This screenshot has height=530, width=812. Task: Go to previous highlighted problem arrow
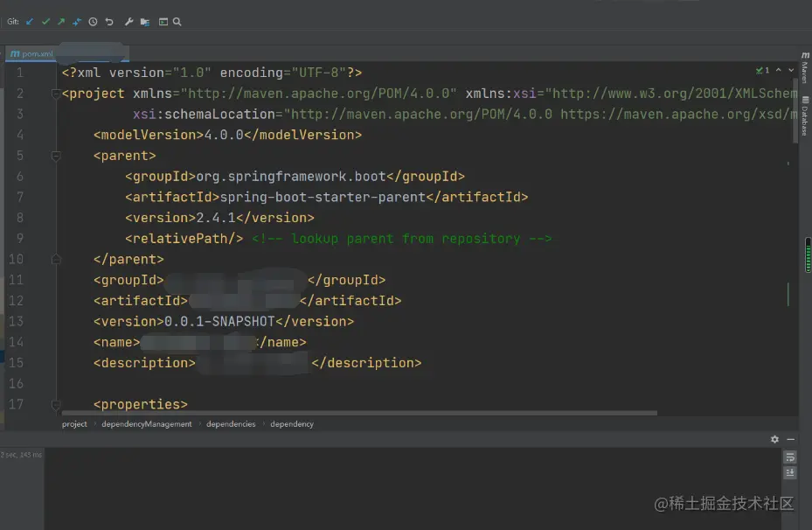pyautogui.click(x=778, y=70)
